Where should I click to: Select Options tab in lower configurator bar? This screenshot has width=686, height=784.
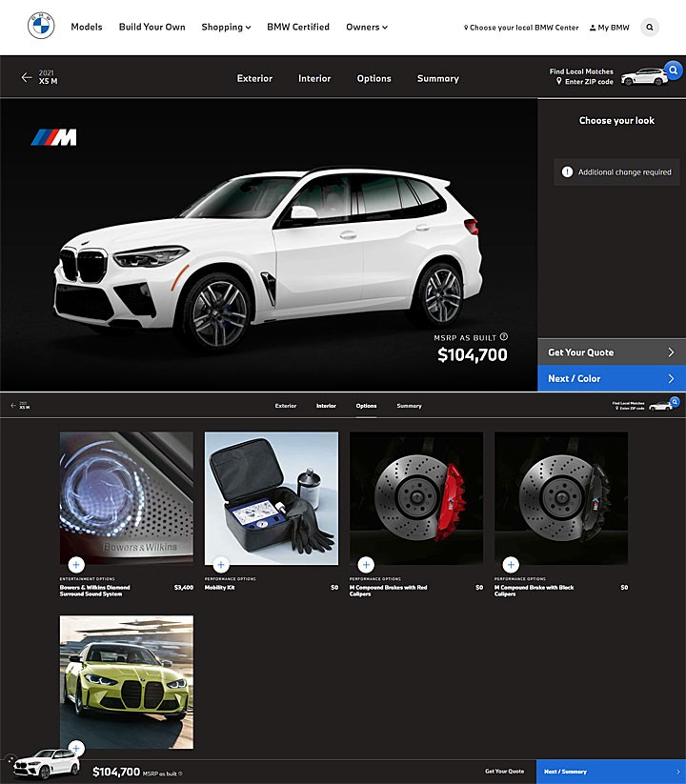click(366, 406)
